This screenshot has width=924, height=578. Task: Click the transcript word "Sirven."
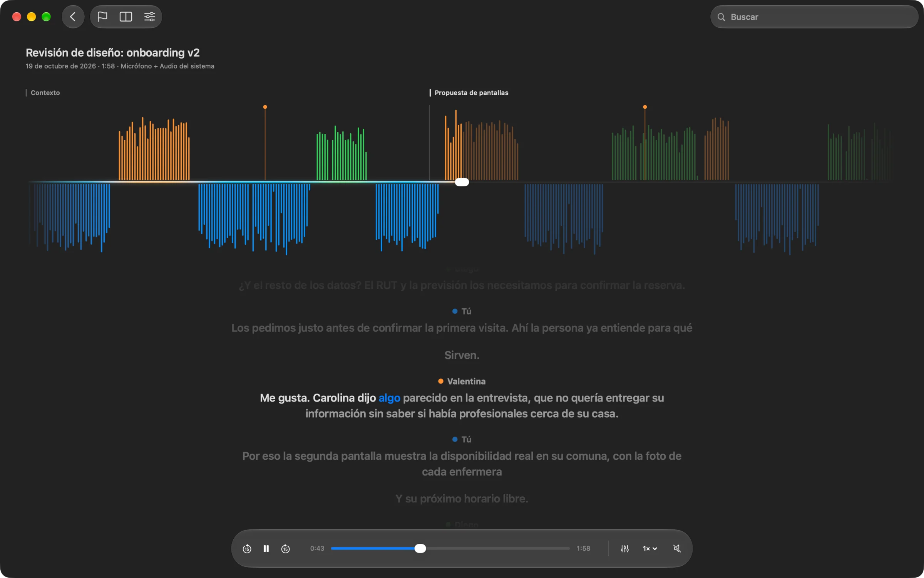coord(462,355)
